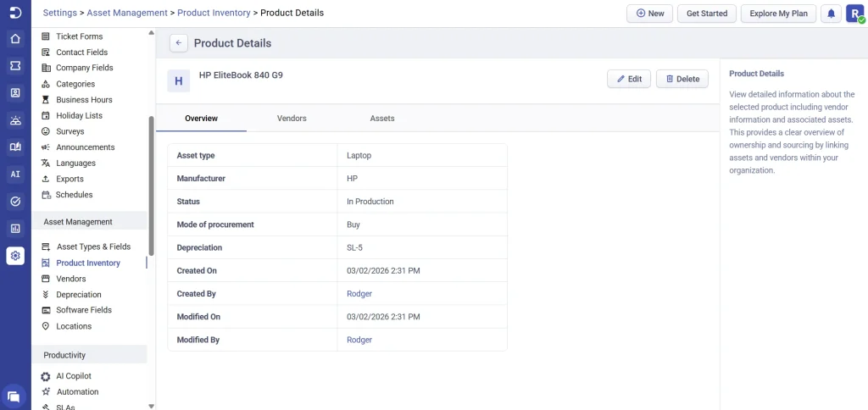
Task: Click the Edit button
Action: point(629,79)
